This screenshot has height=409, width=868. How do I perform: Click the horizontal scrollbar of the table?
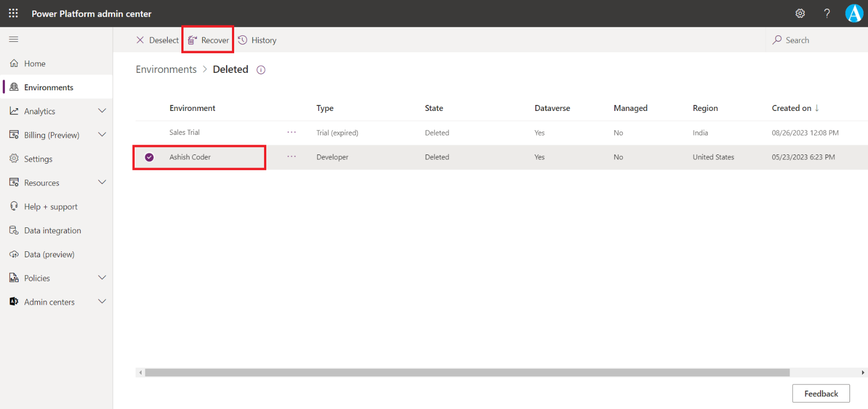pos(467,373)
